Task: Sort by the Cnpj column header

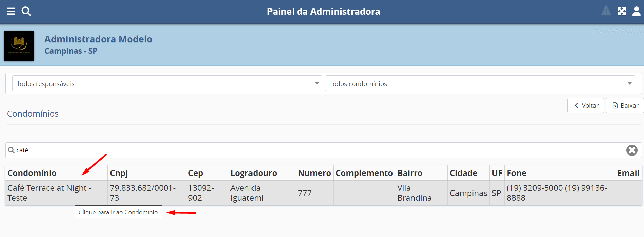Action: click(119, 173)
